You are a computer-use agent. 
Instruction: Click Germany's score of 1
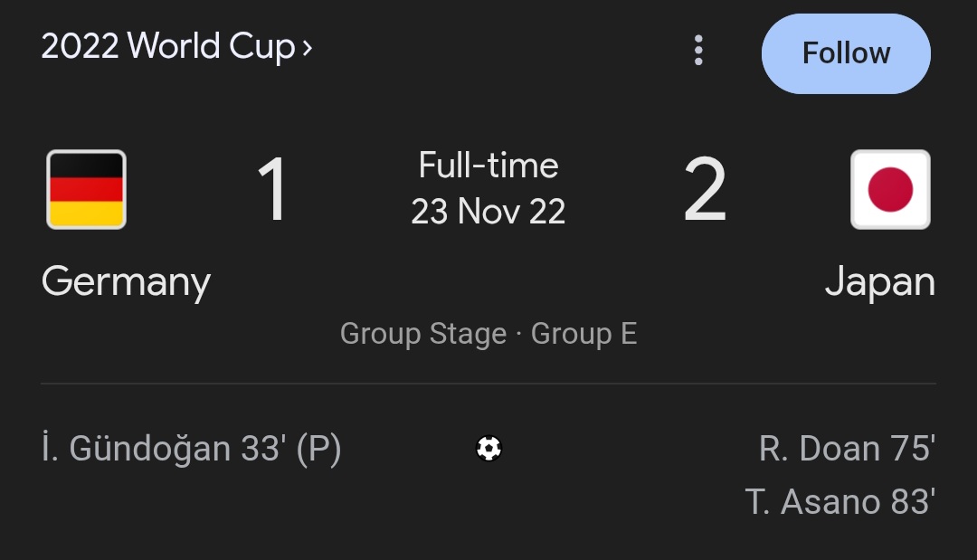271,190
